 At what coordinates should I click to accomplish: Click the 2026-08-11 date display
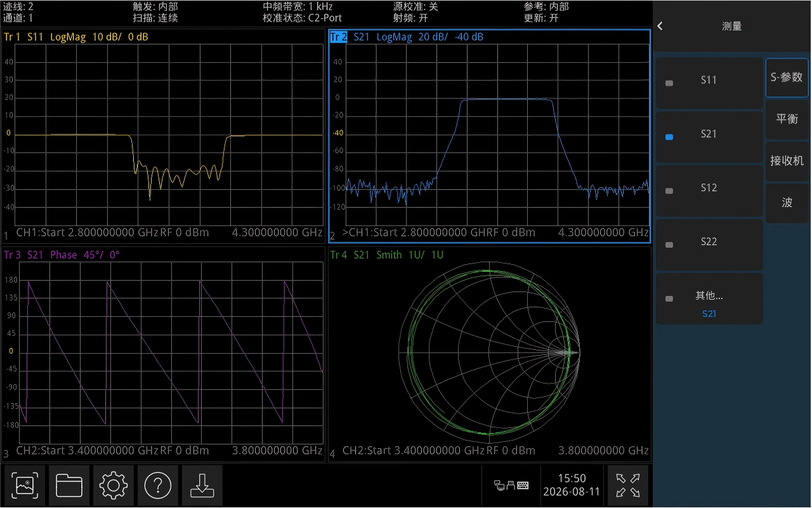(x=572, y=492)
